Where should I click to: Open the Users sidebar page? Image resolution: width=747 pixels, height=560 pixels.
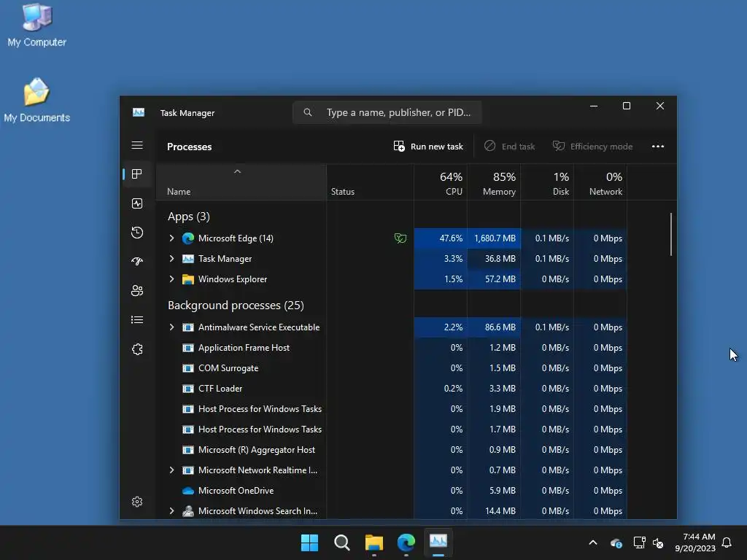coord(137,290)
